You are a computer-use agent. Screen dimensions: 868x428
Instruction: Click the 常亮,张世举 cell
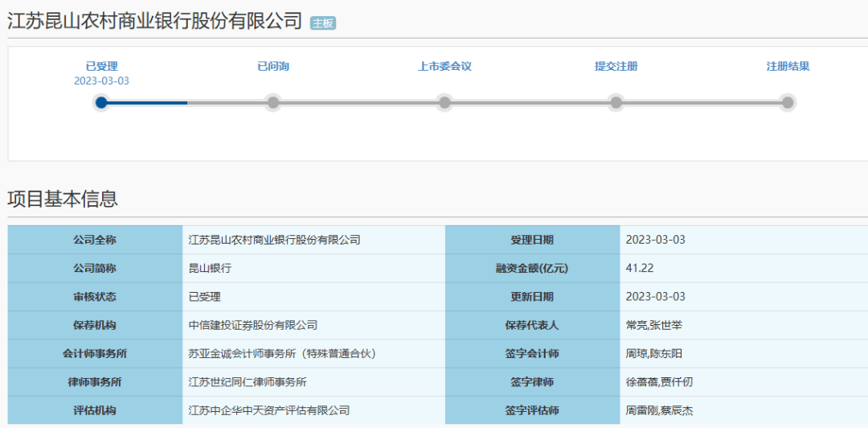(x=744, y=325)
